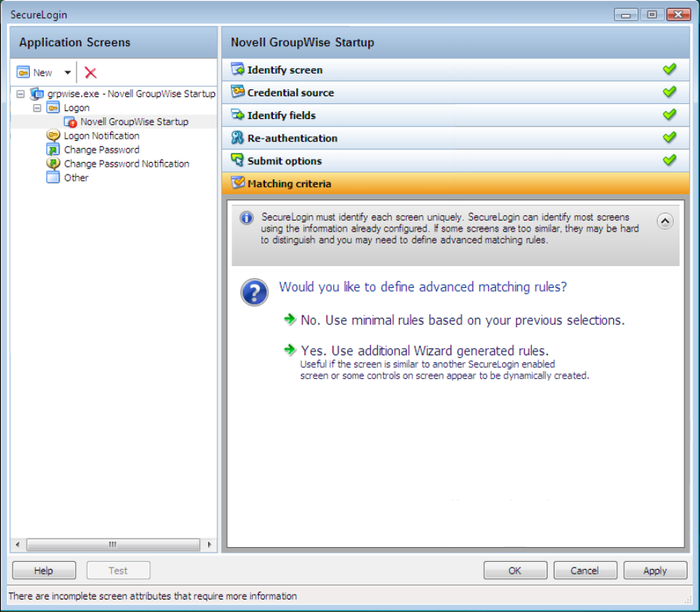Click Identify fields green checkmark
This screenshot has height=612, width=700.
tap(669, 115)
